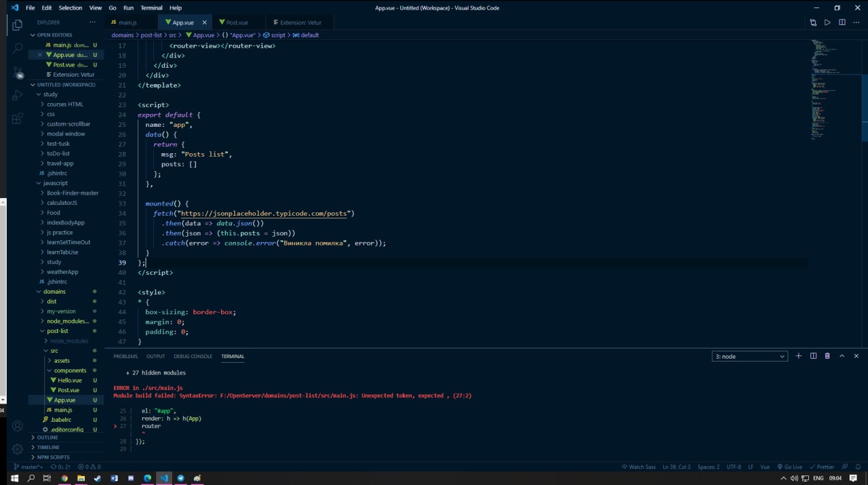
Task: Open the Explorer view in the activity bar
Action: pos(18,24)
